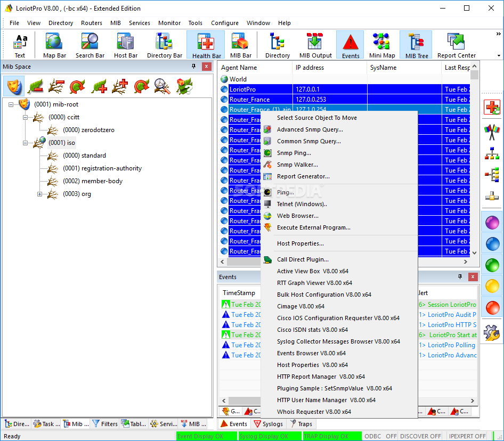
Task: Pin the Mib Space panel
Action: pos(193,66)
